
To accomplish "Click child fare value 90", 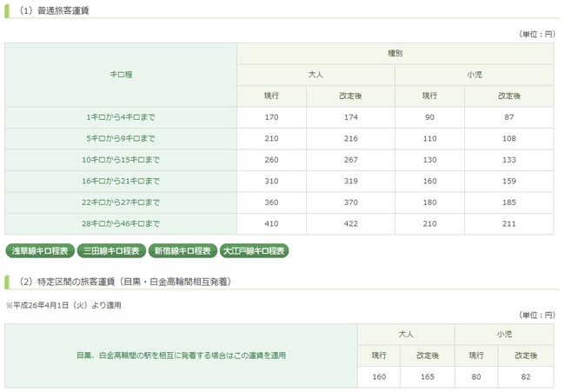I will [x=429, y=117].
